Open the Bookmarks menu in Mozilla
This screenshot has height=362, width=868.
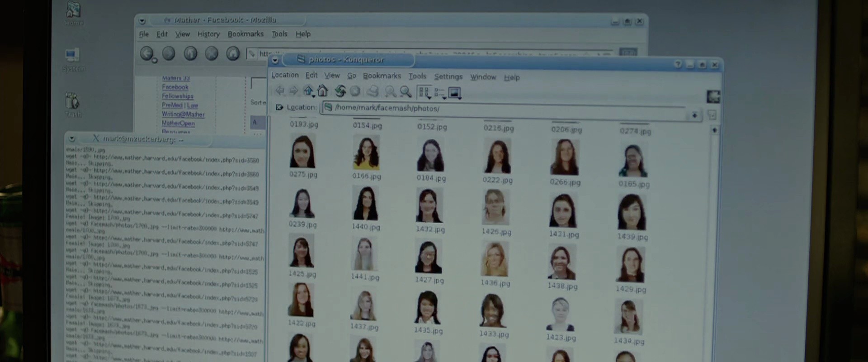click(x=245, y=34)
